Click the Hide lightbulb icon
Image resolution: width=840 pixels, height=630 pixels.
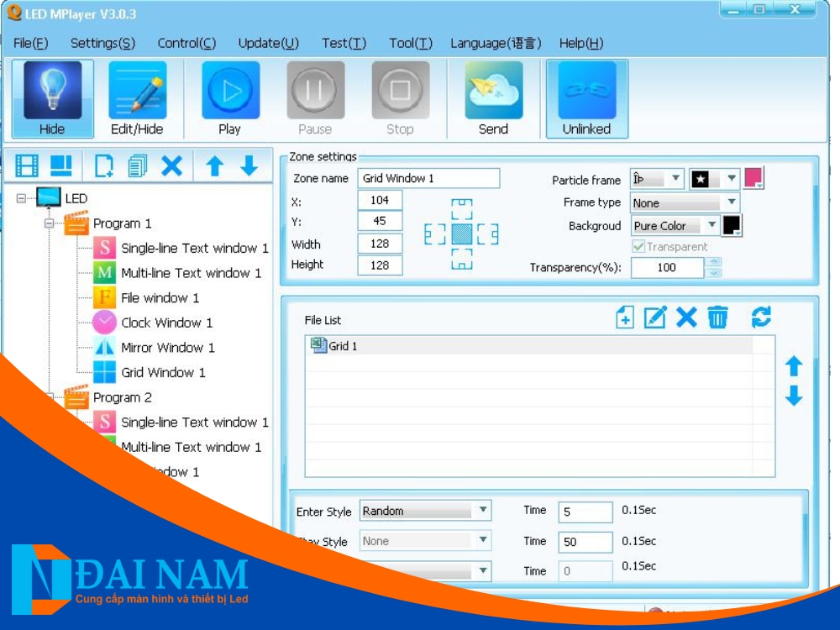point(52,91)
